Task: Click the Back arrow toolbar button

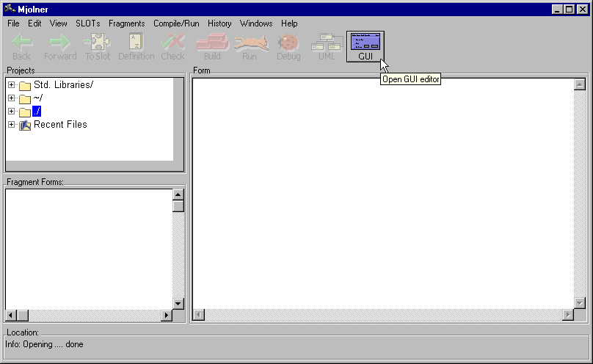Action: [x=22, y=46]
